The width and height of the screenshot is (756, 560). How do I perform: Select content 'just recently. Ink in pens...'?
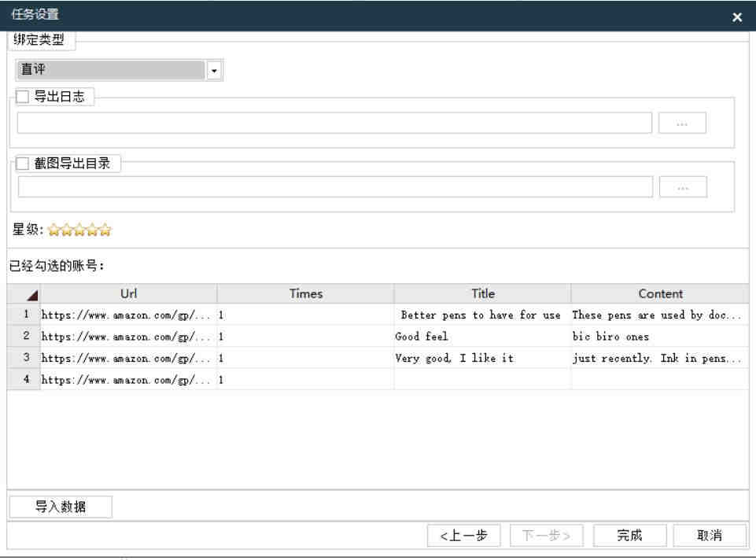click(x=660, y=358)
